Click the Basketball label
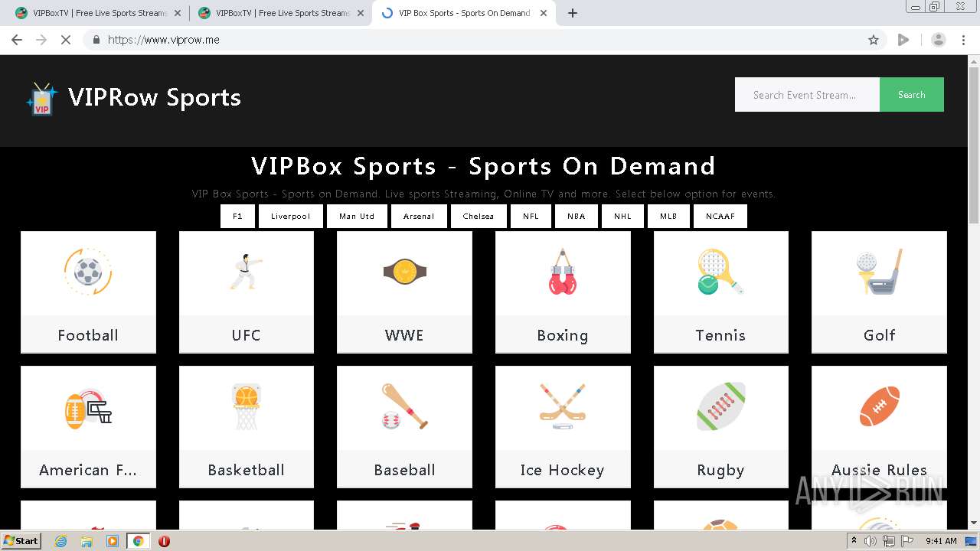The image size is (980, 551). (246, 470)
